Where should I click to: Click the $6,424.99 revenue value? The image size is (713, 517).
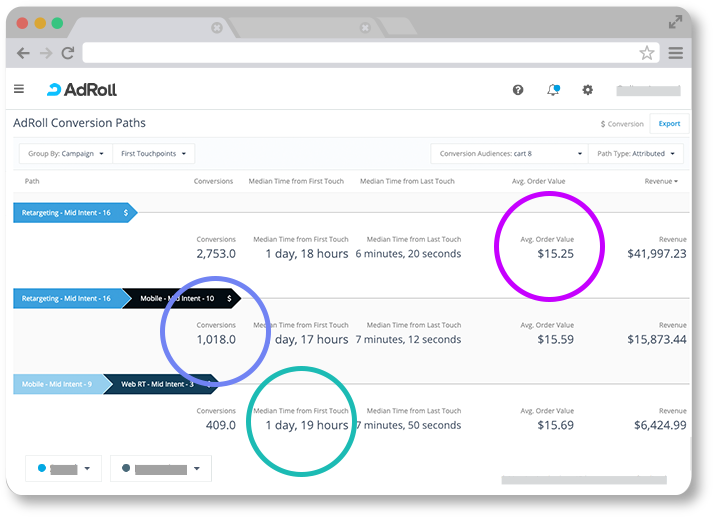tap(660, 425)
